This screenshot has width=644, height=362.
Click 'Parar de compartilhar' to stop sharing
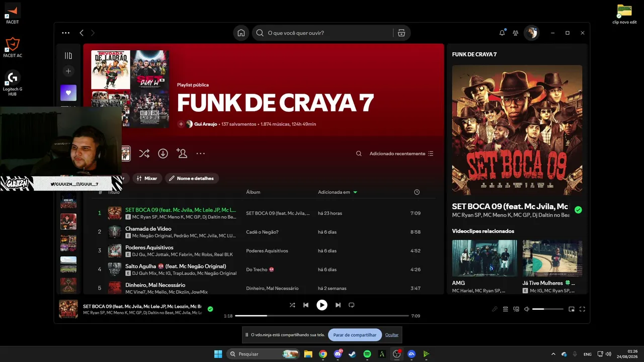click(355, 335)
